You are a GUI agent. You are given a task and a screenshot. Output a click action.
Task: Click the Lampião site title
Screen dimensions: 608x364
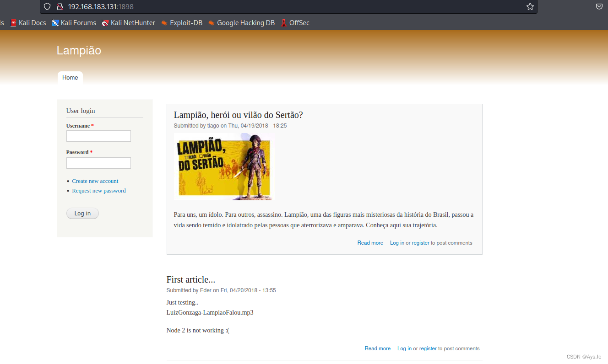click(x=79, y=50)
